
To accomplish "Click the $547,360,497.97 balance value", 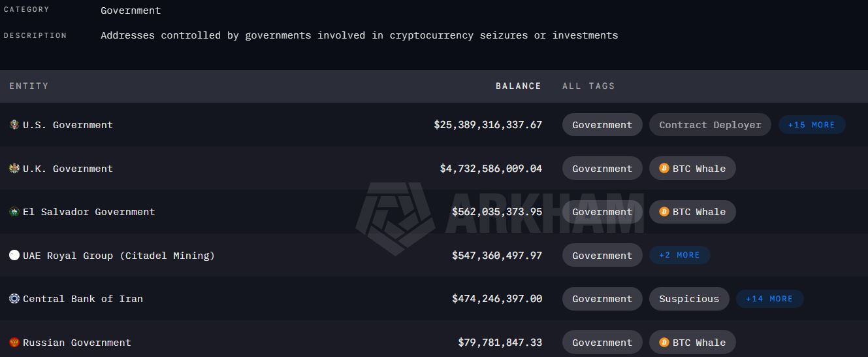I will click(x=497, y=255).
